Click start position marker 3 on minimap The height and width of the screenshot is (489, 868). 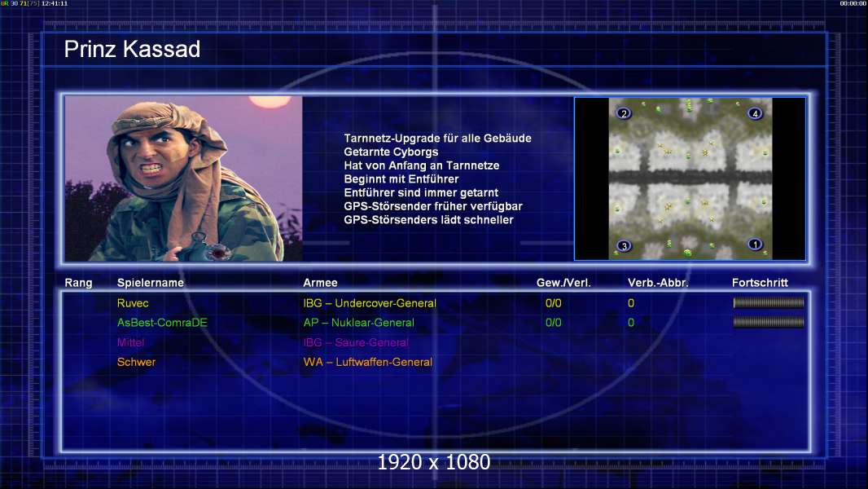624,246
